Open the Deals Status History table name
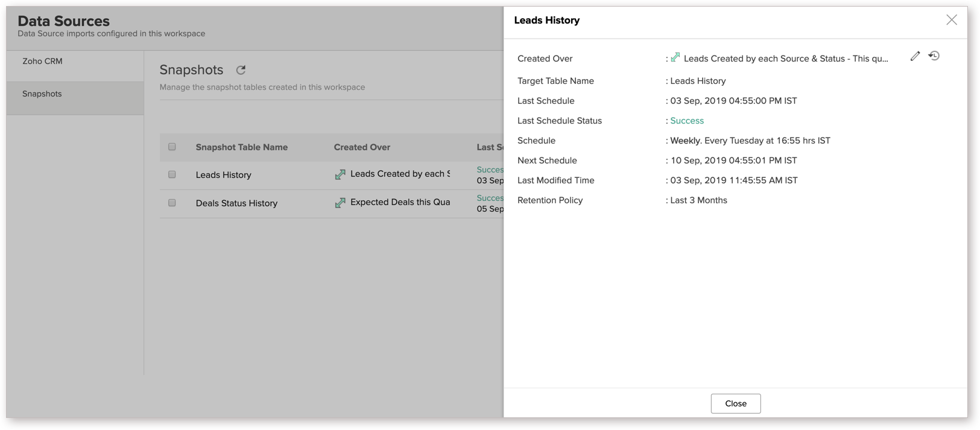Viewport: 980px width, 430px height. tap(236, 203)
